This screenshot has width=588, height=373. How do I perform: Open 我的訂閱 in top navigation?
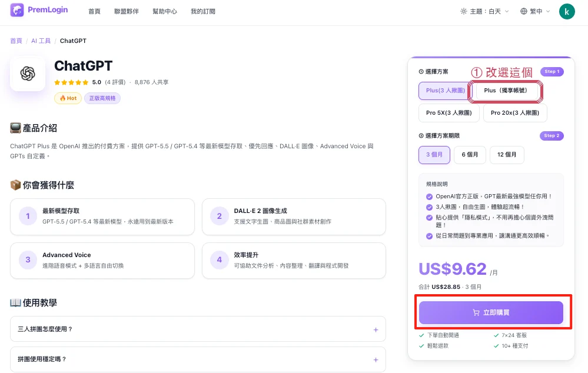[203, 11]
